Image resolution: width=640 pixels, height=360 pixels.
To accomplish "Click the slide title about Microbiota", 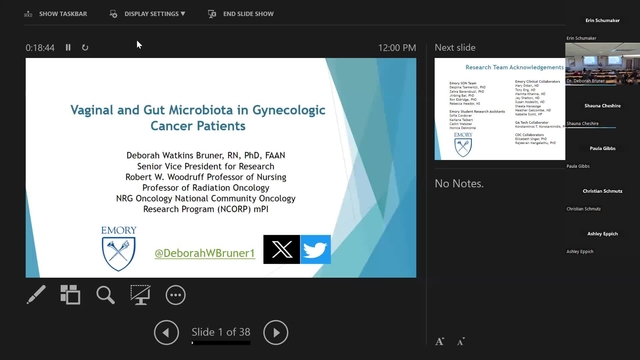I will tap(198, 118).
